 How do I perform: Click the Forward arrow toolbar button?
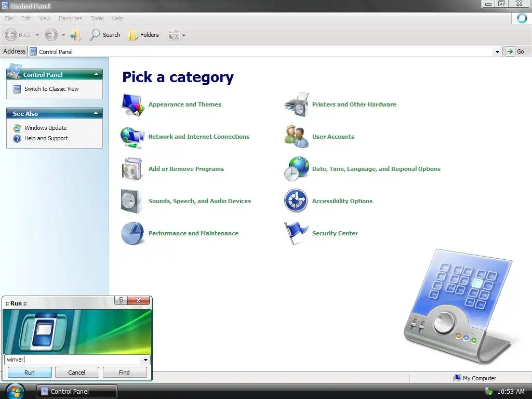[x=51, y=35]
